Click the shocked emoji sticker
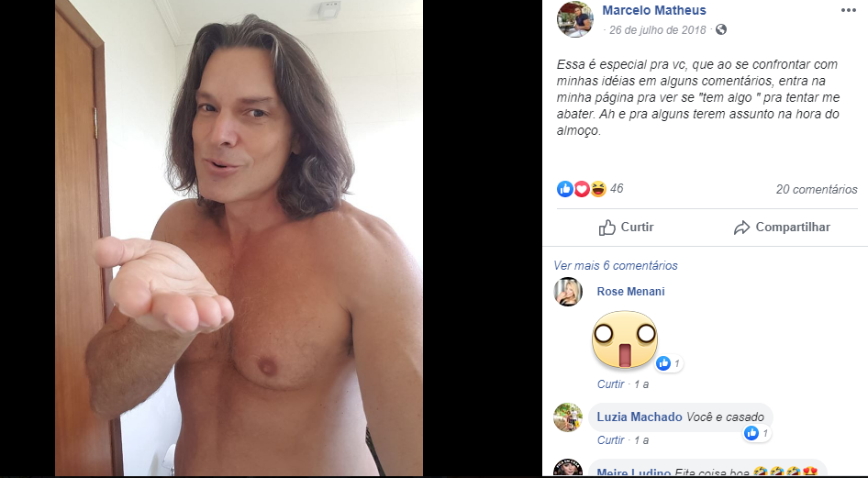868x478 pixels. click(625, 339)
